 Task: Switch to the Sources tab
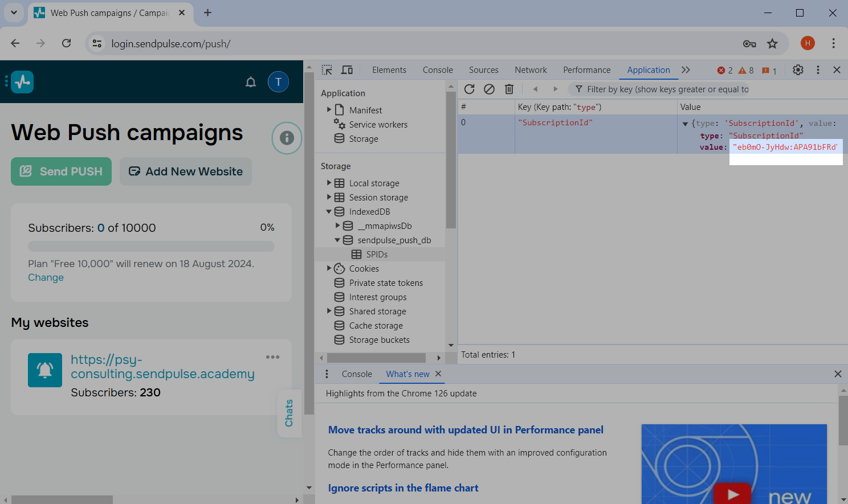tap(484, 70)
